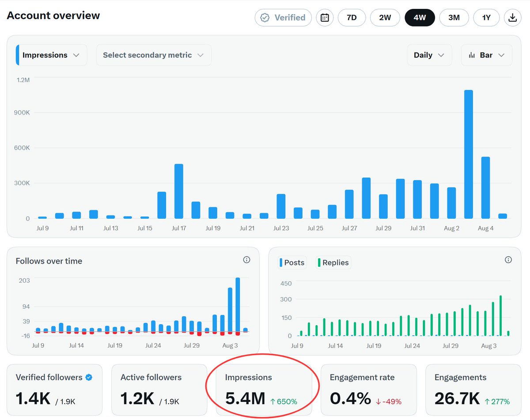Open the Impressions 5.4M summary card
Viewport: 530px width, 420px height.
(x=264, y=390)
